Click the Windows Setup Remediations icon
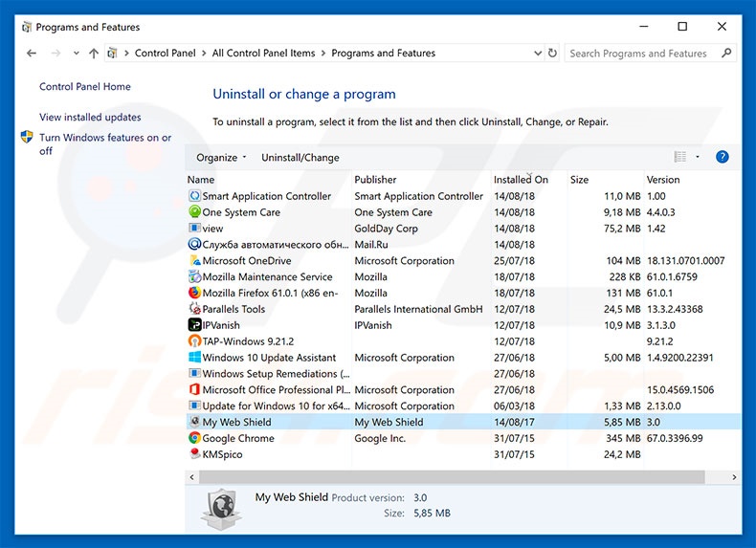Image resolution: width=756 pixels, height=548 pixels. coord(194,373)
